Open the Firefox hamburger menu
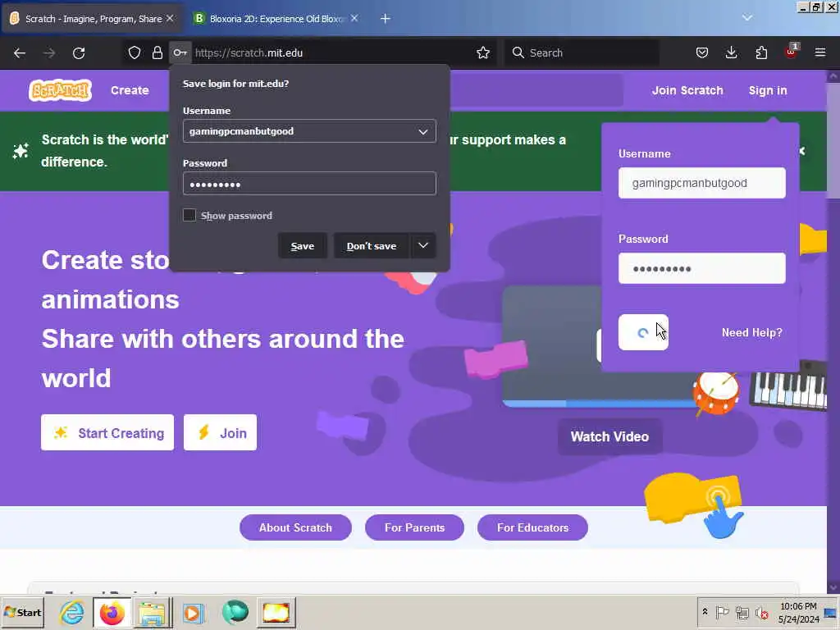 [x=820, y=52]
